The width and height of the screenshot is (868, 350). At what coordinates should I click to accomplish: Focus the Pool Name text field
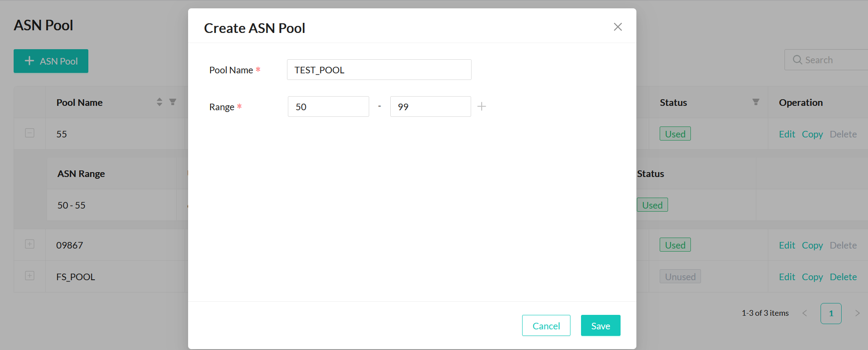(379, 70)
